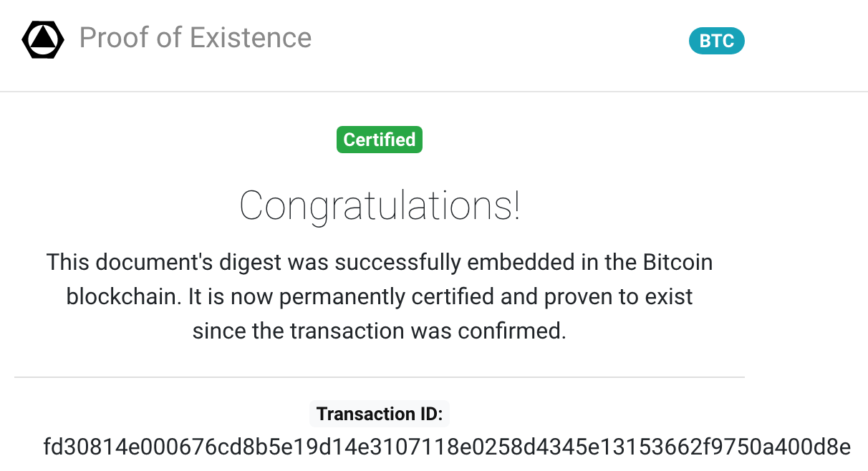Open the Proof of Existence title link
The image size is (868, 471).
195,38
